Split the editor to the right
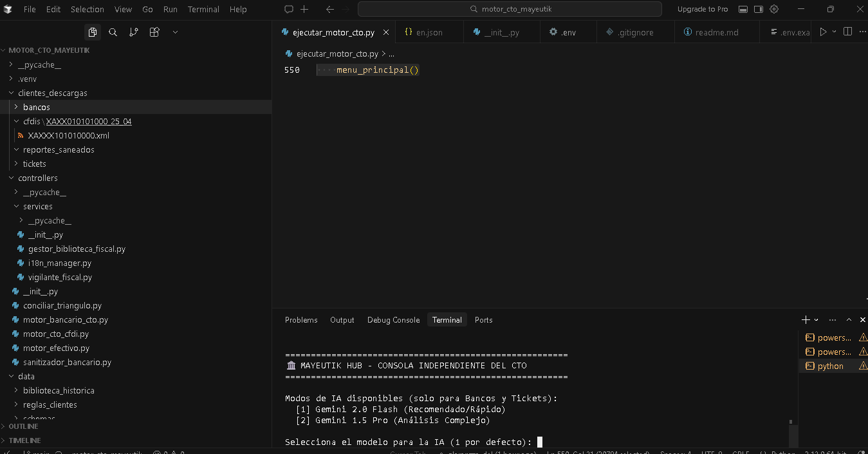868x454 pixels. (847, 32)
